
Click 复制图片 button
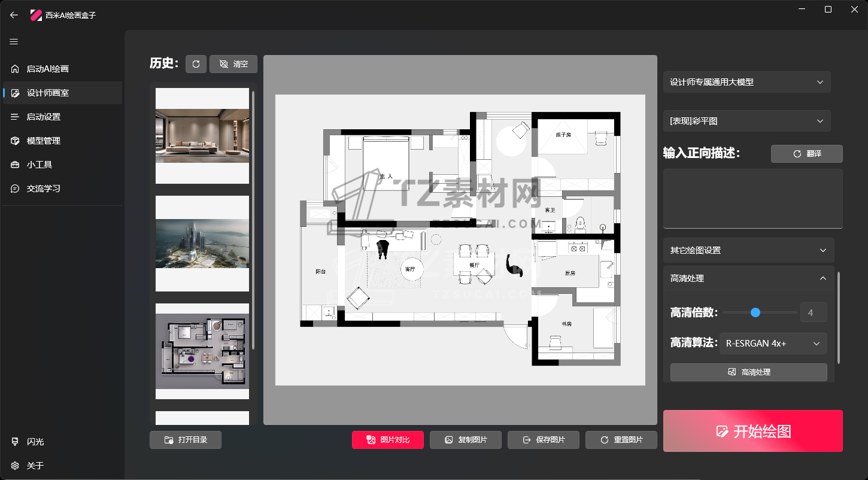(466, 440)
